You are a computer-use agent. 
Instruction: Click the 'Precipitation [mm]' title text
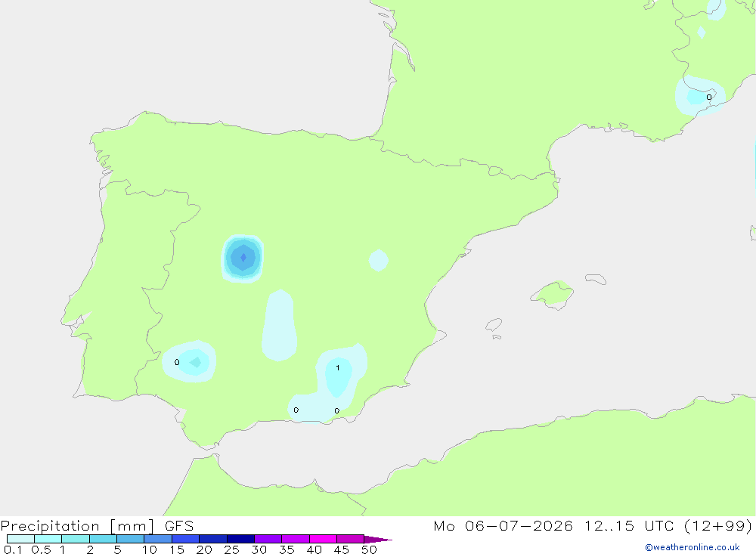coord(78,526)
